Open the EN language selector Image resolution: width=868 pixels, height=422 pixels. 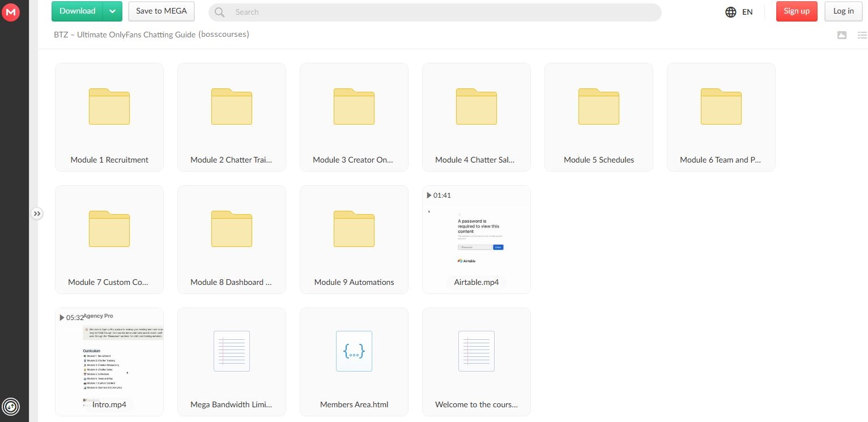coord(747,12)
